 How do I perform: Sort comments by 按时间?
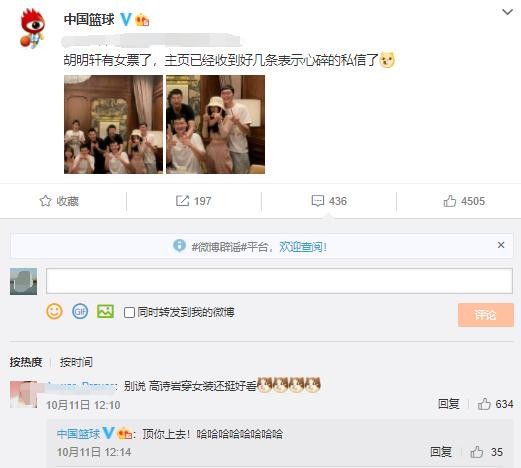[x=76, y=362]
